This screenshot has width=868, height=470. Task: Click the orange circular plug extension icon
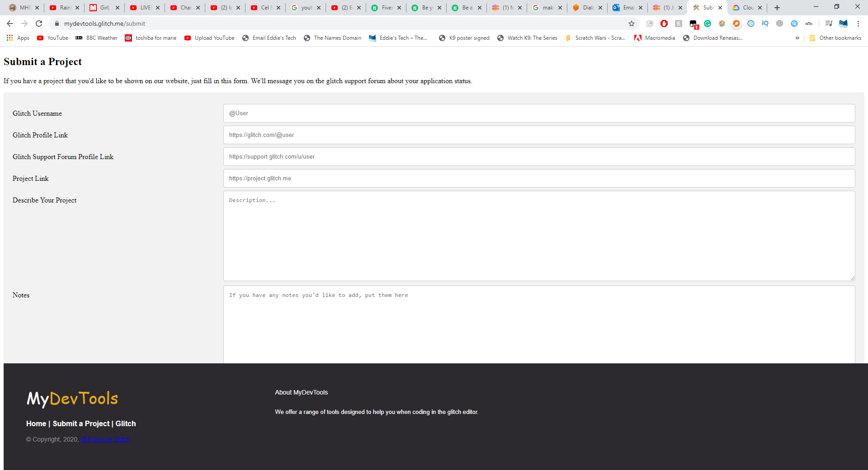(736, 23)
